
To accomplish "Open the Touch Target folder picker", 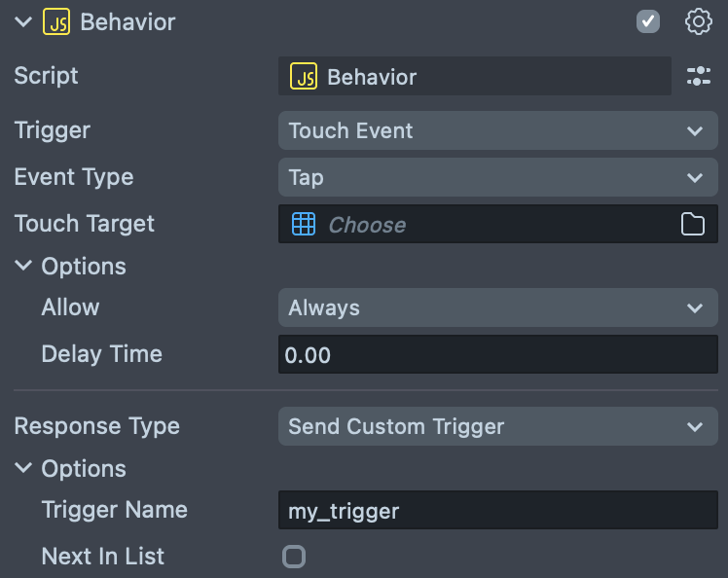I will coord(693,225).
